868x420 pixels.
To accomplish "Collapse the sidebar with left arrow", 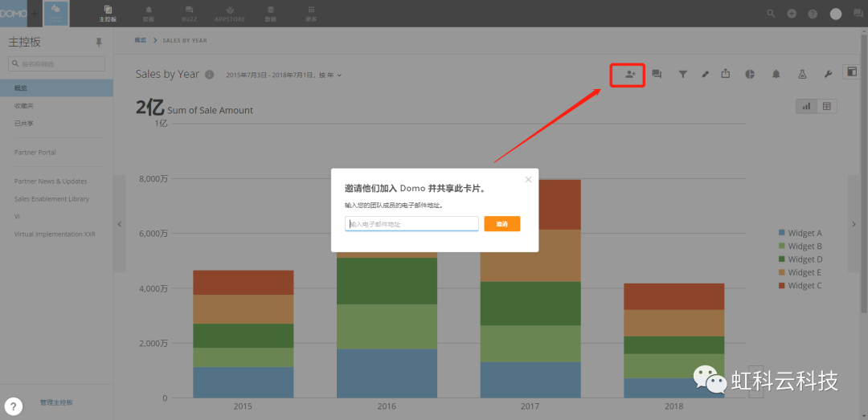I will 119,224.
